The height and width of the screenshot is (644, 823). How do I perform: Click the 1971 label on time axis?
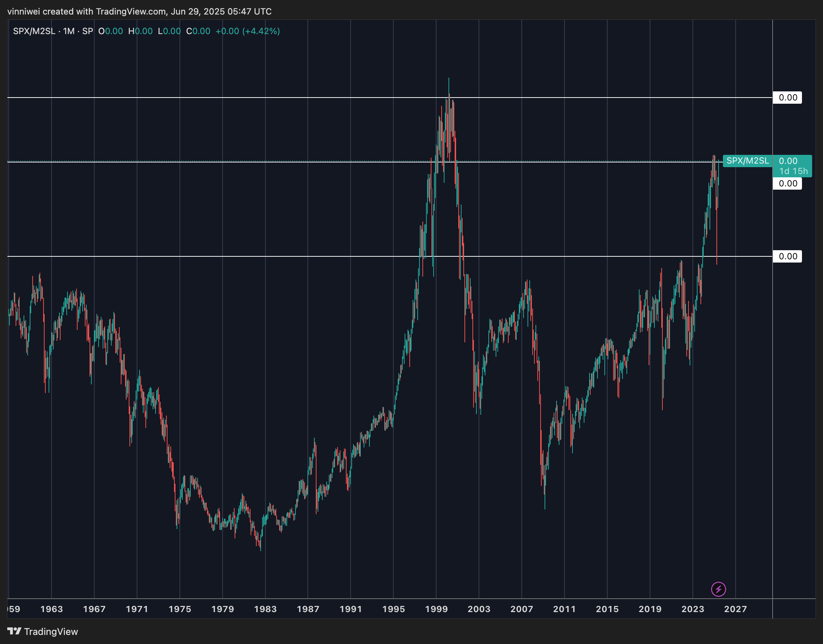click(137, 609)
